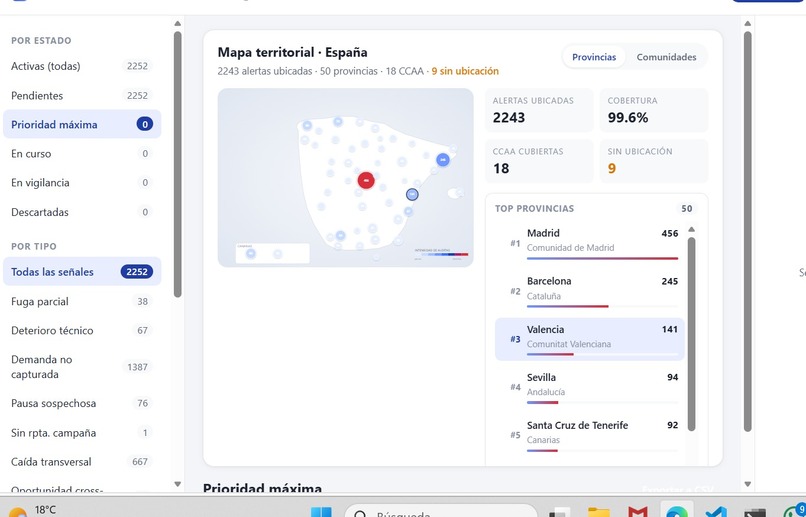Select the Barcelona row in Top Provincias
The height and width of the screenshot is (517, 806).
590,291
